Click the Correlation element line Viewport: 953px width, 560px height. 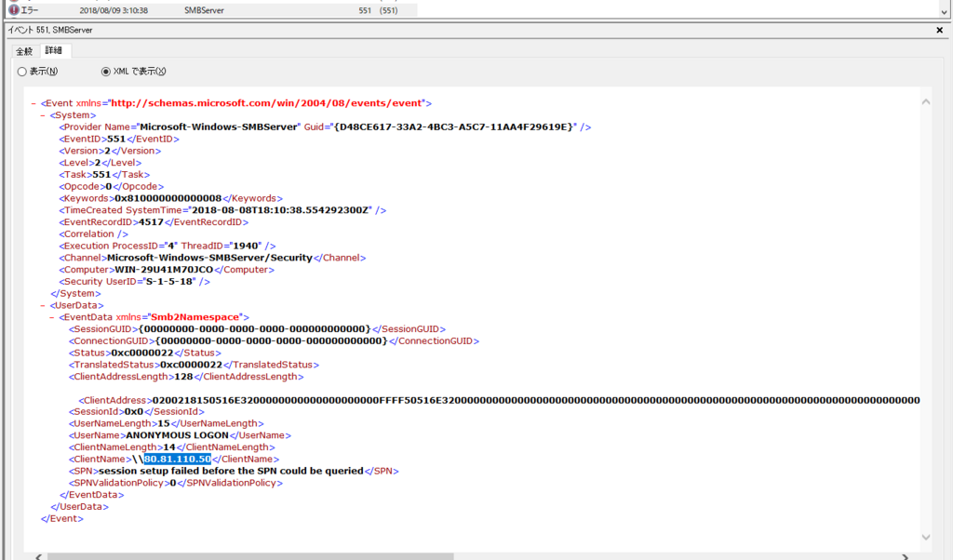(94, 233)
